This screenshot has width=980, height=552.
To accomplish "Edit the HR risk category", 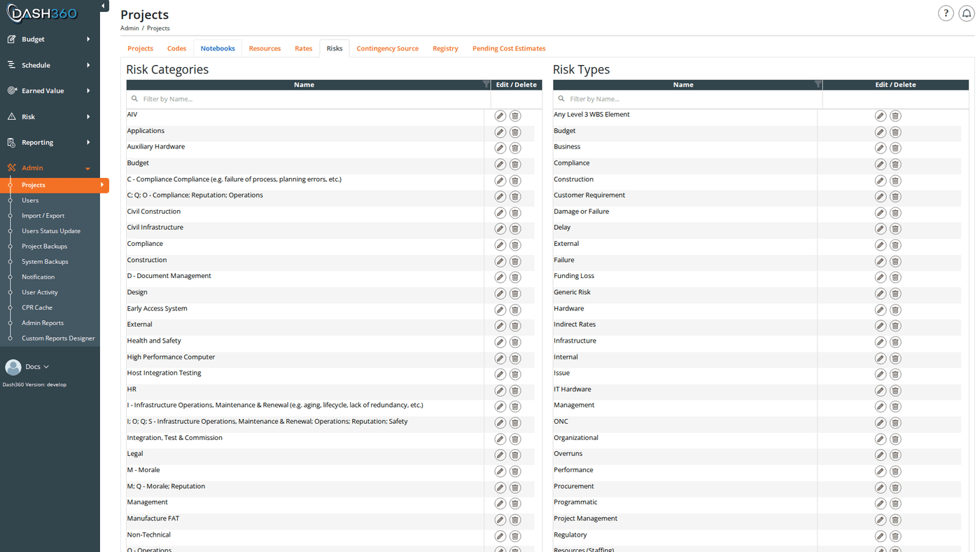I will point(500,390).
